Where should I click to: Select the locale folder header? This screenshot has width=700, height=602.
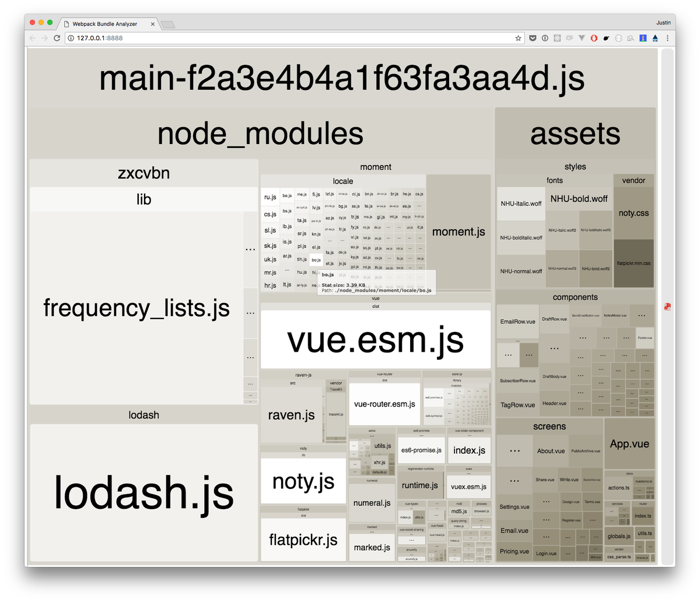(343, 181)
